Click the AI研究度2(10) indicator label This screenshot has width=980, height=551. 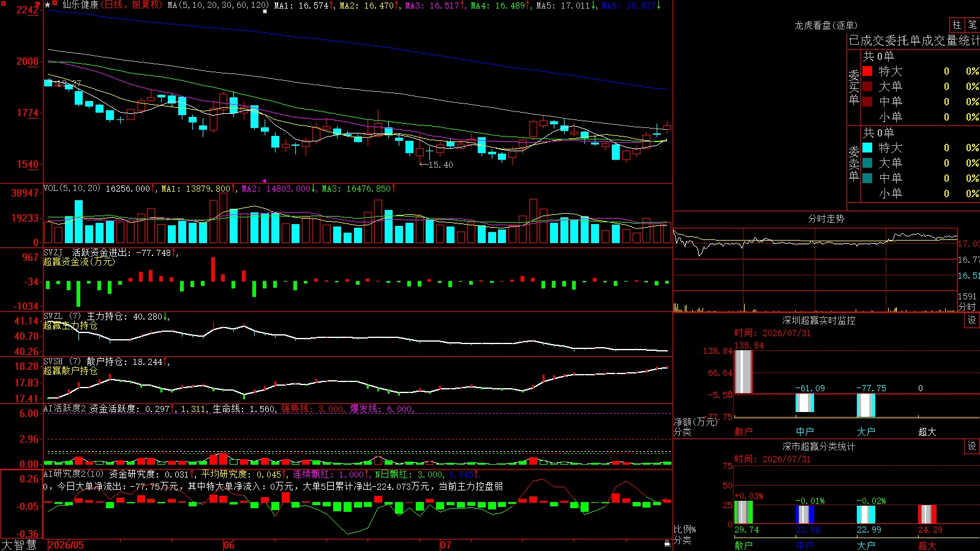point(73,474)
